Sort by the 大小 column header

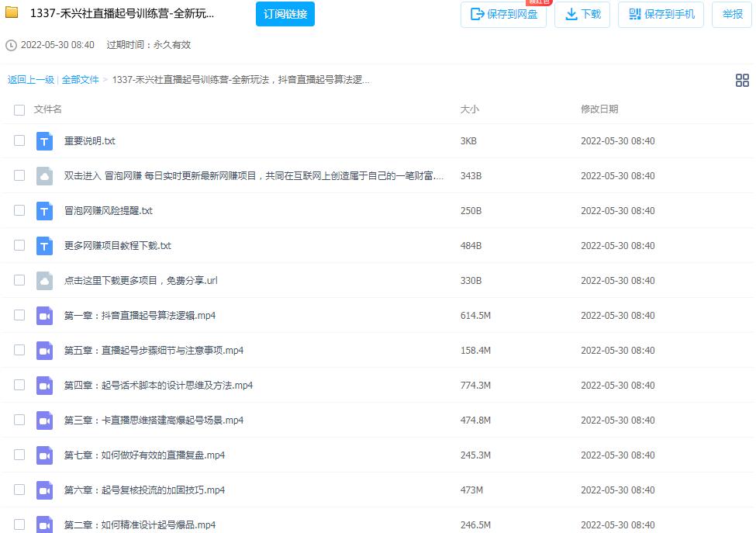point(470,109)
